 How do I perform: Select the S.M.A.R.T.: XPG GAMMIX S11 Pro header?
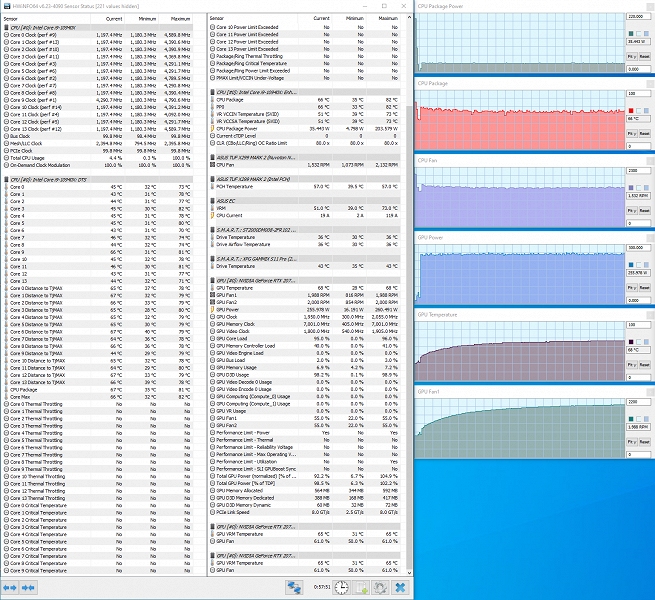pos(305,259)
